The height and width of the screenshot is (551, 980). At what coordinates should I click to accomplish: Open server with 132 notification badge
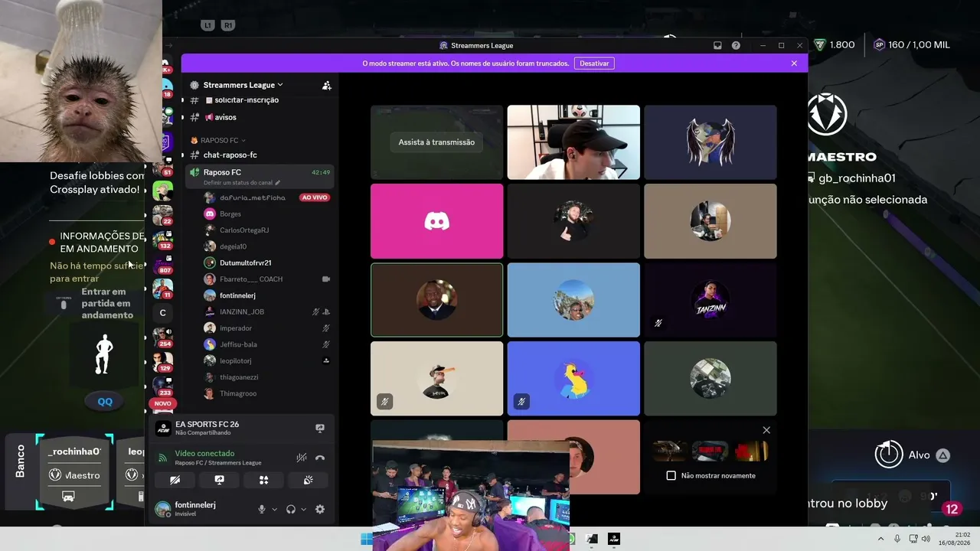[x=162, y=239]
